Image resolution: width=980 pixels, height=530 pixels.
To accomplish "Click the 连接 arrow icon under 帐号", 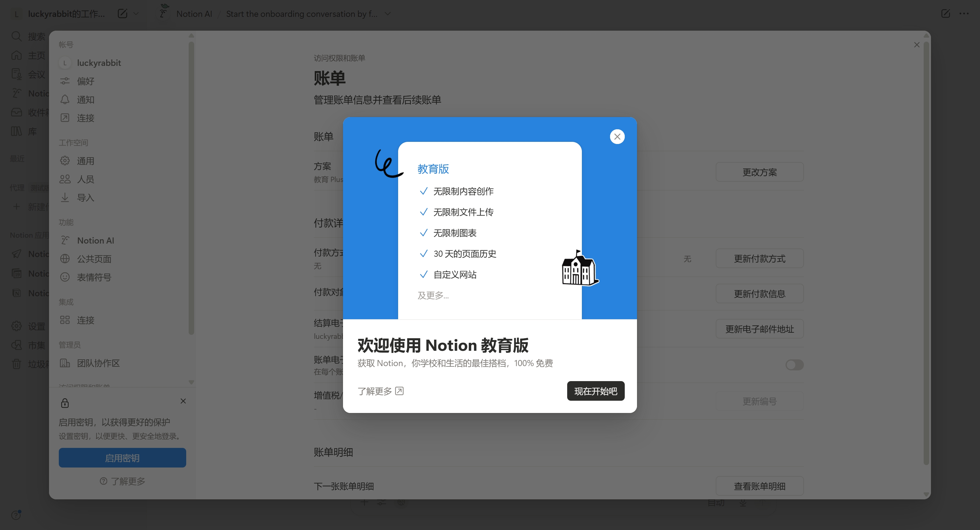I will point(65,118).
